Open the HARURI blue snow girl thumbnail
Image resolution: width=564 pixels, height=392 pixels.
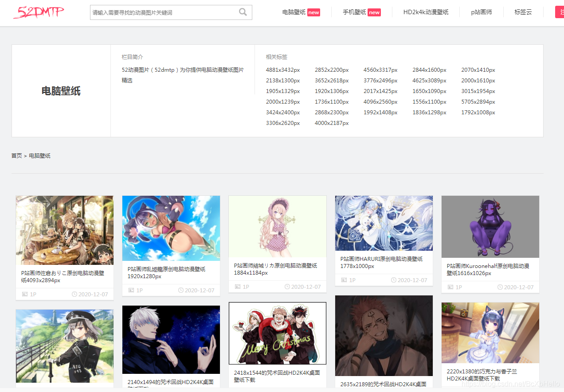(384, 223)
